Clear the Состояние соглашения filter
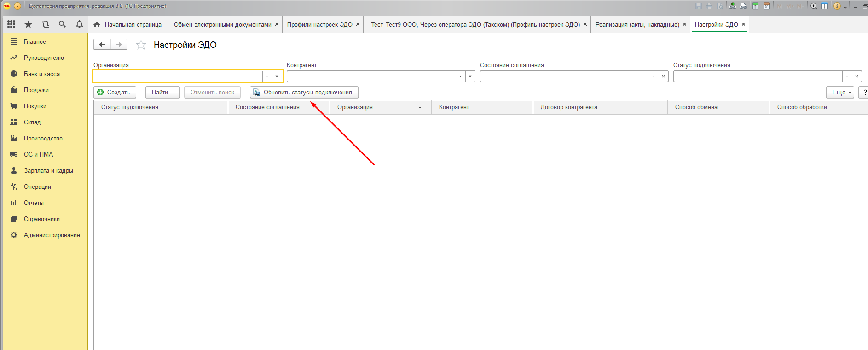Image resolution: width=868 pixels, height=350 pixels. pyautogui.click(x=663, y=76)
